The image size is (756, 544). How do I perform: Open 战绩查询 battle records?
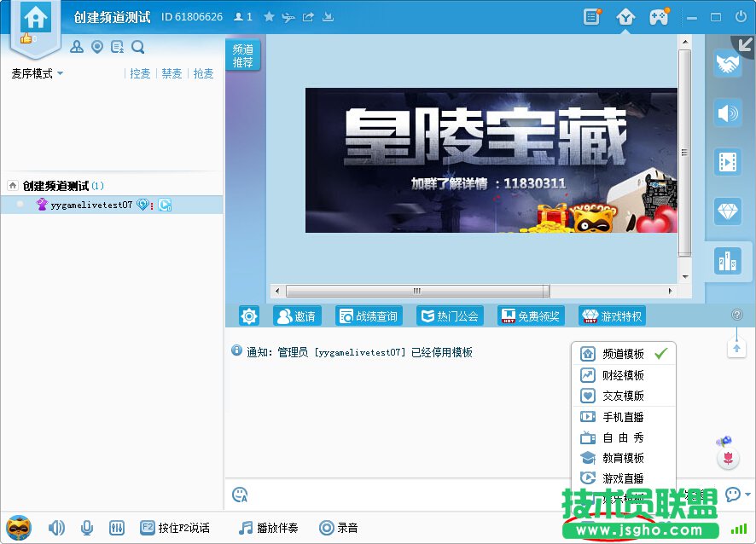point(369,315)
